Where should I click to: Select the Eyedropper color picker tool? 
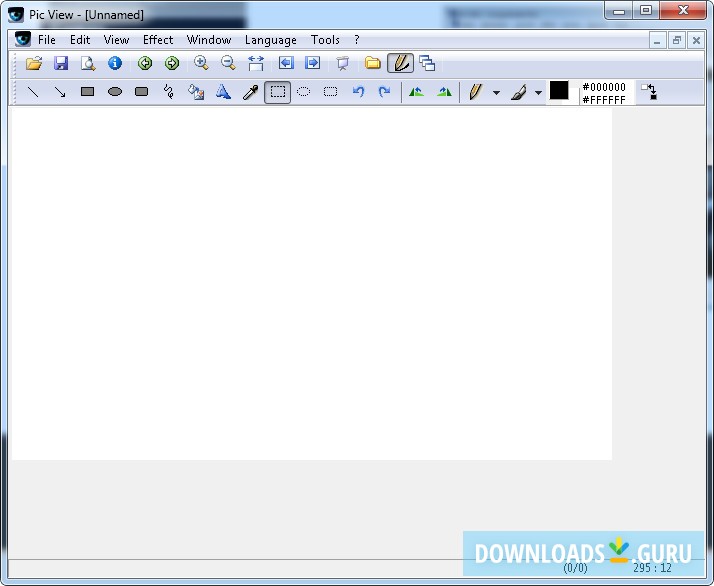pyautogui.click(x=250, y=92)
